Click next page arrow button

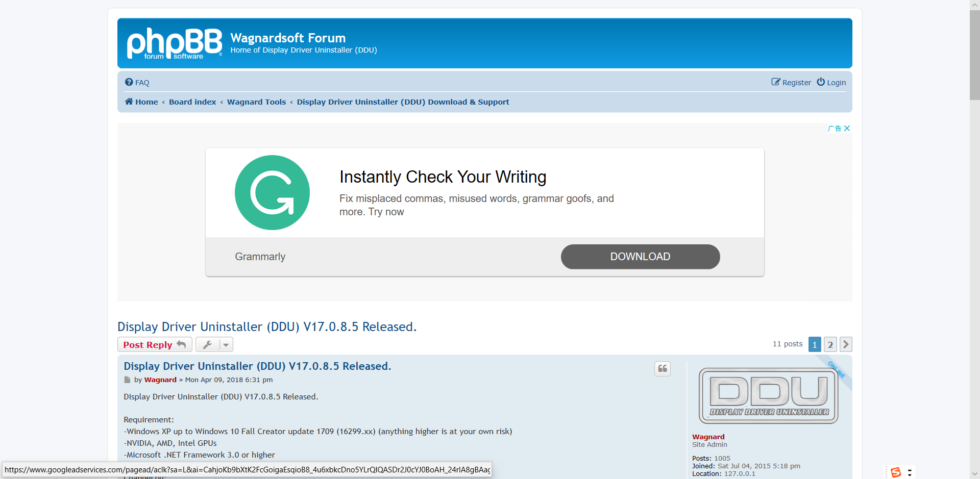[846, 345]
